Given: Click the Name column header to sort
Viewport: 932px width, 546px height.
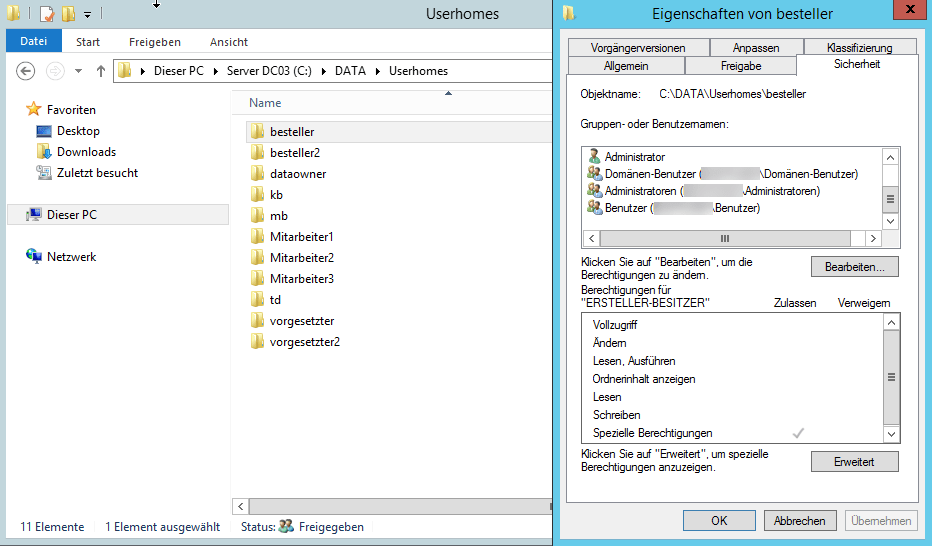Looking at the screenshot, I should tap(265, 103).
